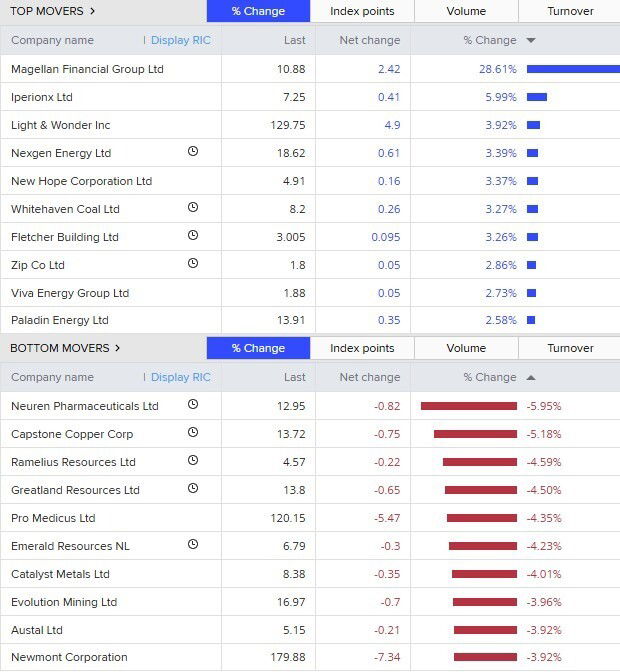The width and height of the screenshot is (620, 672).
Task: Sort Bottom Movers by % Change ascending arrow
Action: point(530,377)
